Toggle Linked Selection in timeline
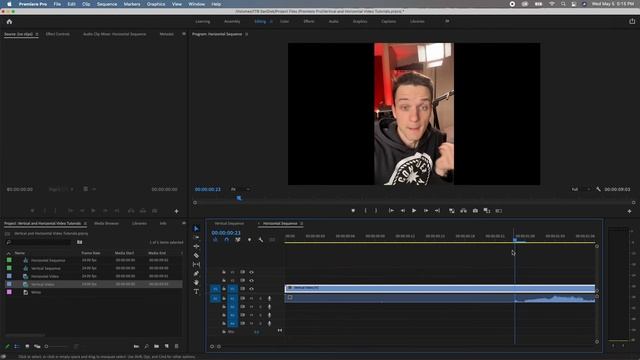Screen dimensions: 640x360 coord(238,240)
